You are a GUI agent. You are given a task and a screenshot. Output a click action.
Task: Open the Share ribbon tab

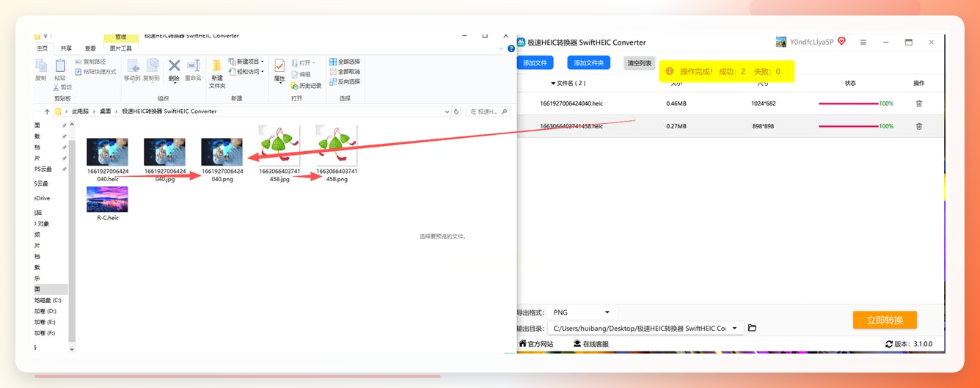[66, 48]
